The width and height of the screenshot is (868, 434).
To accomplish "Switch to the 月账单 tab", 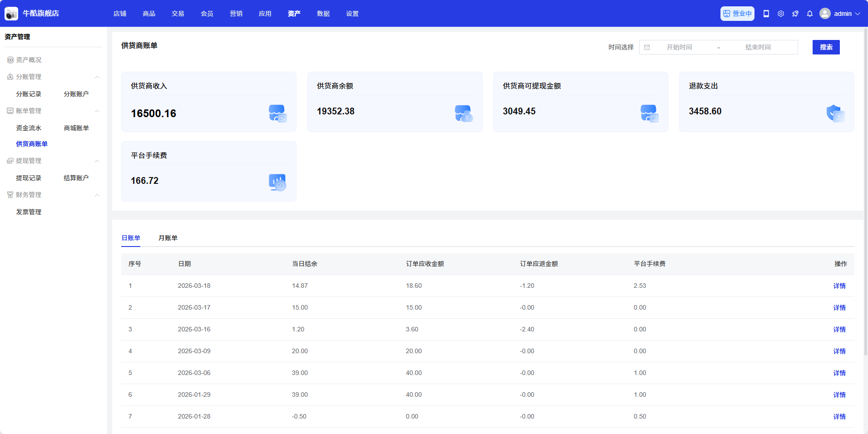I will tap(168, 238).
